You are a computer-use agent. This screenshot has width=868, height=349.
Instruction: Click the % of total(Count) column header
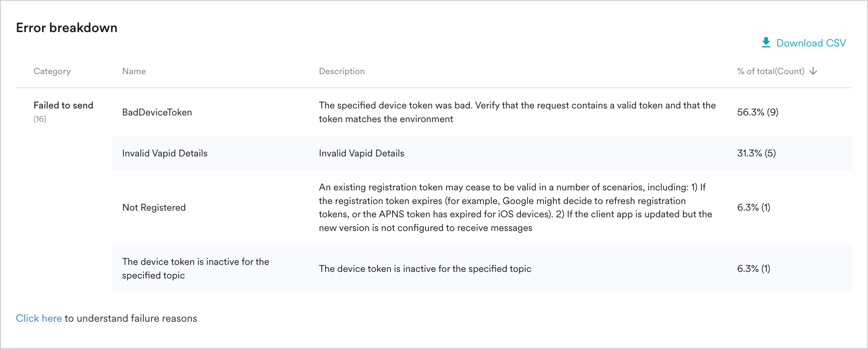[x=770, y=71]
